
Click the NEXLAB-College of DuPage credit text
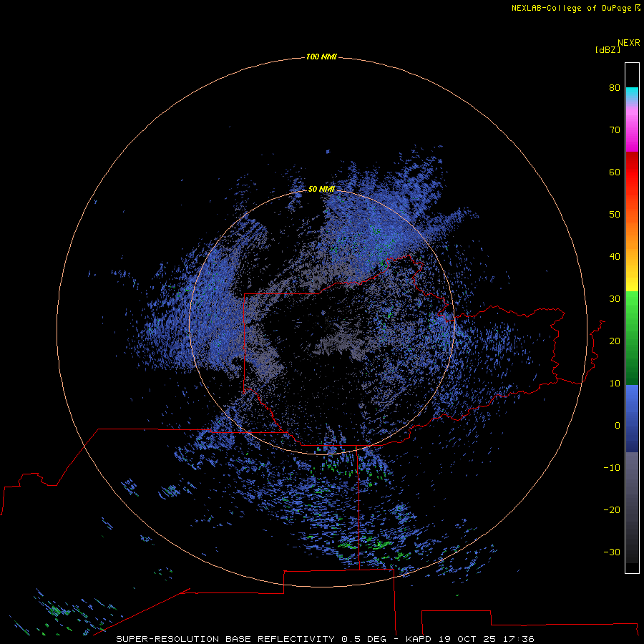[571, 8]
